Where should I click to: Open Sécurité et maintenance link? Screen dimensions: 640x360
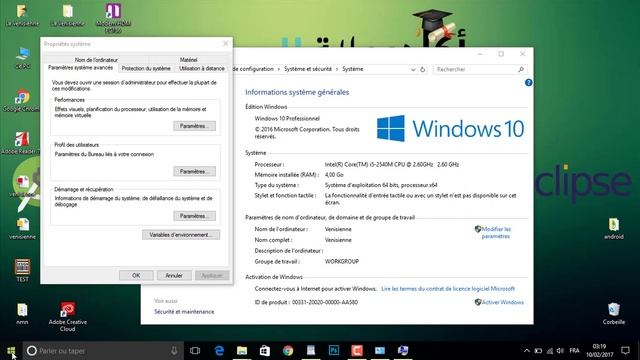coord(184,312)
